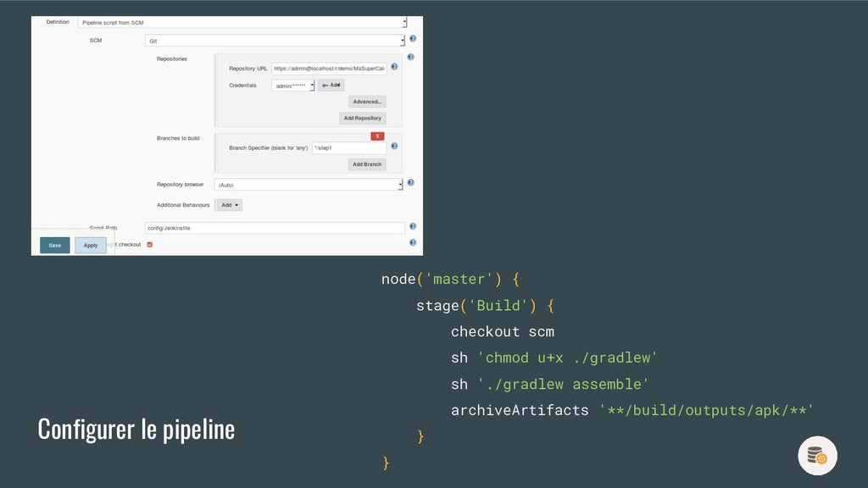Open the SCM dropdown showing Git
This screenshot has height=488, width=868.
tap(275, 41)
